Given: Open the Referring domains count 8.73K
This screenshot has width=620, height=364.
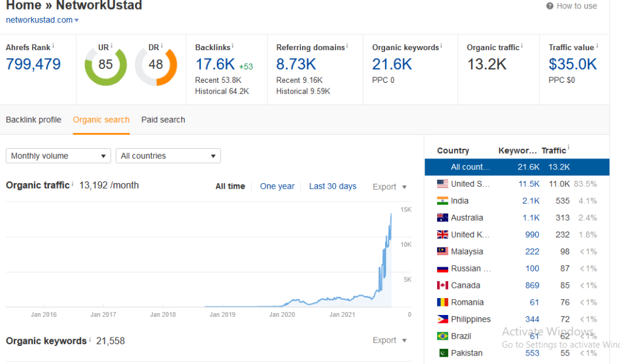Looking at the screenshot, I should [x=295, y=64].
